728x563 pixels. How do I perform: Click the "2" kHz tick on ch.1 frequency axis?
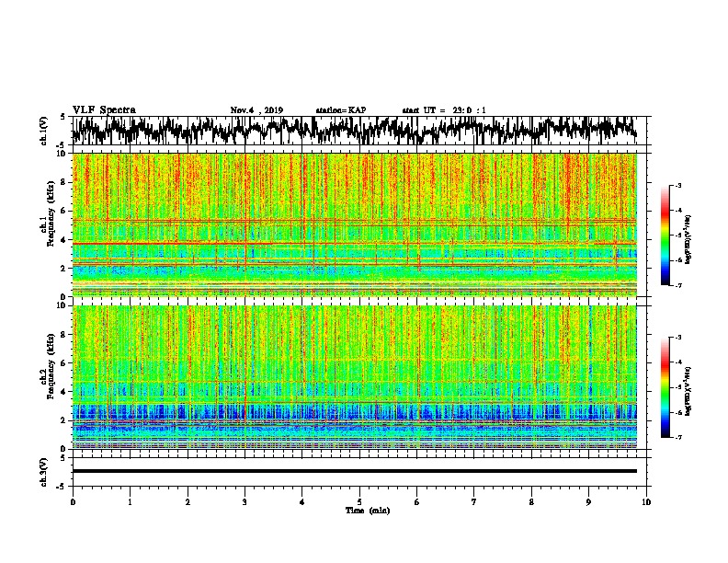[63, 269]
